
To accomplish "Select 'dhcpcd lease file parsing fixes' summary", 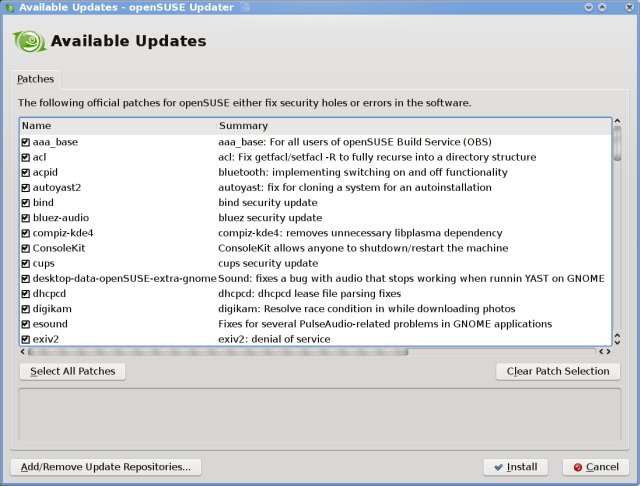I will click(x=309, y=293).
